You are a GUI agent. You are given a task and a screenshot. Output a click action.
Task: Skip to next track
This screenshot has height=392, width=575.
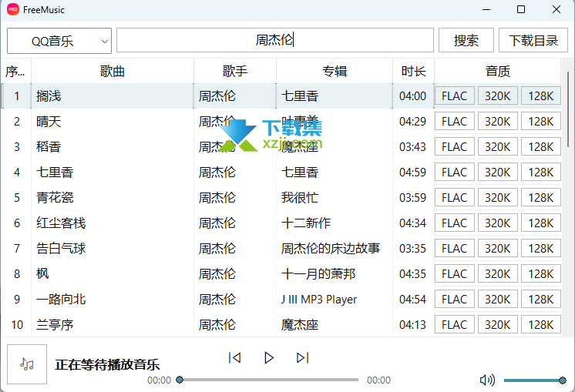pos(303,357)
